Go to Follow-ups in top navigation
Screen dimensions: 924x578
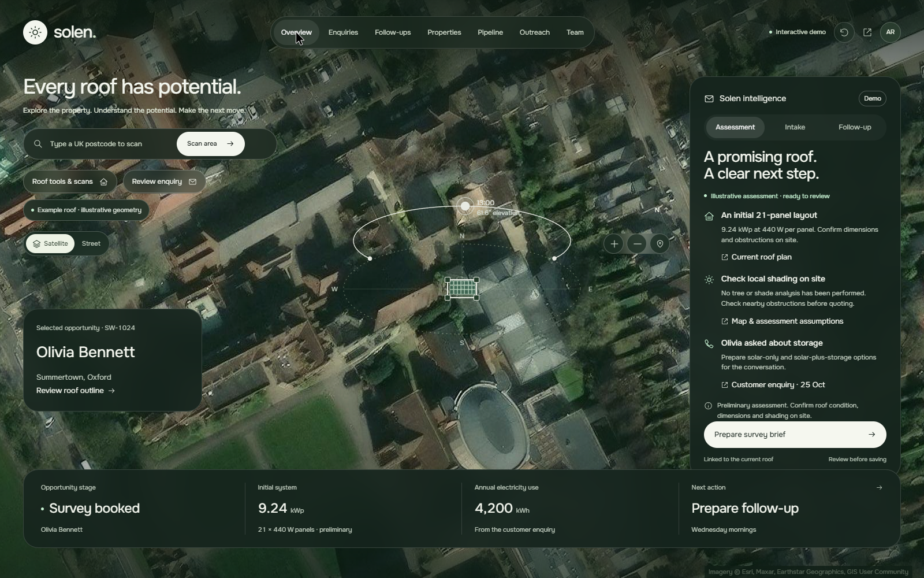[393, 32]
